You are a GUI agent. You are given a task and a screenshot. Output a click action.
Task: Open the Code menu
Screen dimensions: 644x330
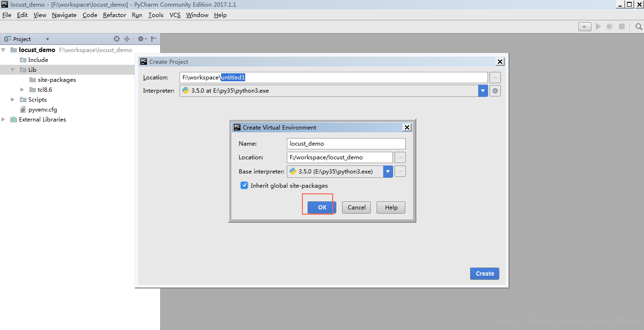click(x=90, y=15)
